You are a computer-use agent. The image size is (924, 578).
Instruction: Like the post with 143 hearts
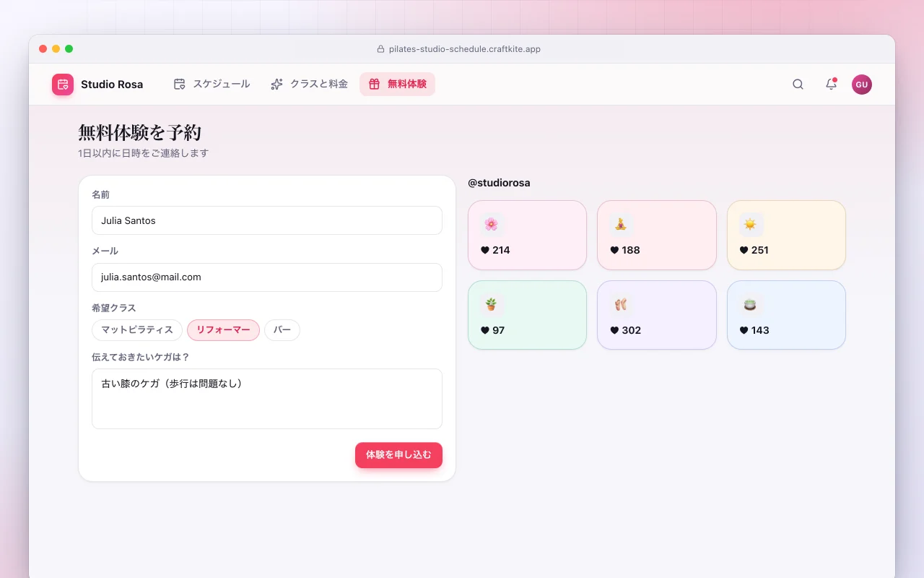point(744,330)
